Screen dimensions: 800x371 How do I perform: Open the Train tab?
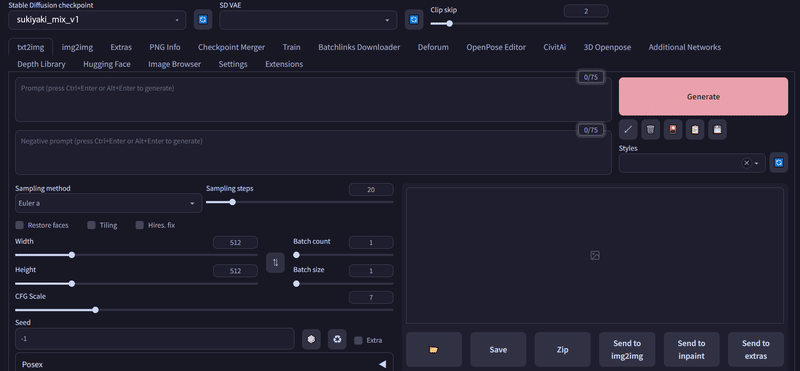click(291, 47)
